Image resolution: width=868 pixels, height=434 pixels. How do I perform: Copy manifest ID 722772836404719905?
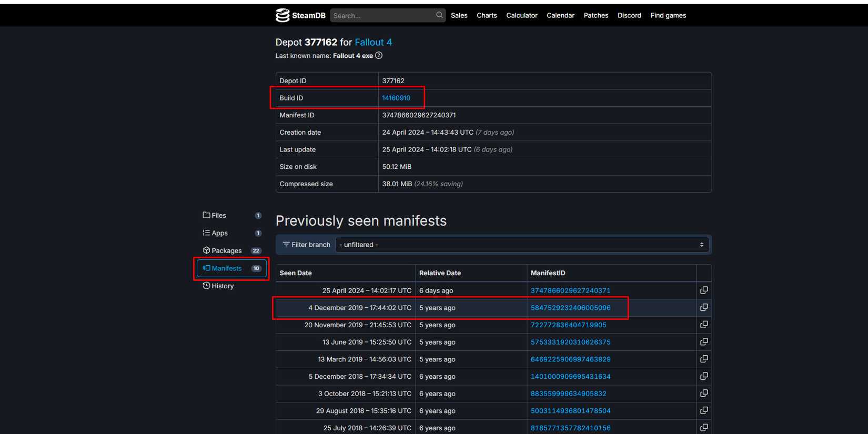click(x=704, y=325)
